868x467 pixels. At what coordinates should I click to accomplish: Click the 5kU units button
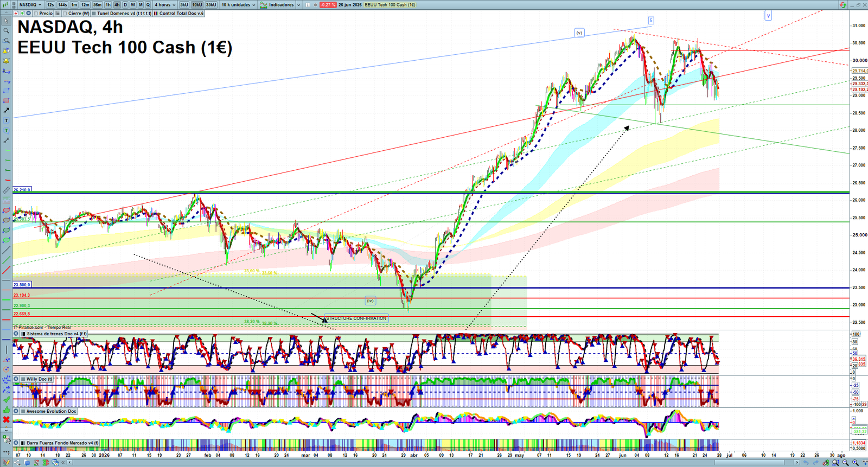(x=184, y=4)
